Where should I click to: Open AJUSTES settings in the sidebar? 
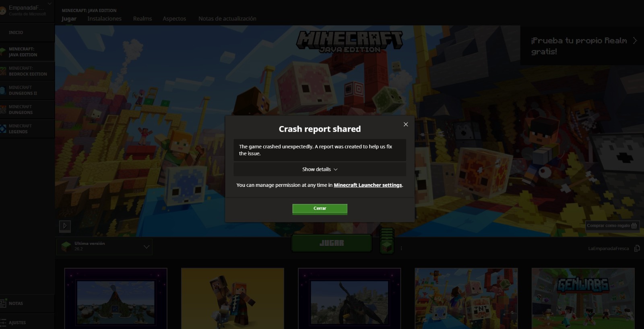point(27,323)
